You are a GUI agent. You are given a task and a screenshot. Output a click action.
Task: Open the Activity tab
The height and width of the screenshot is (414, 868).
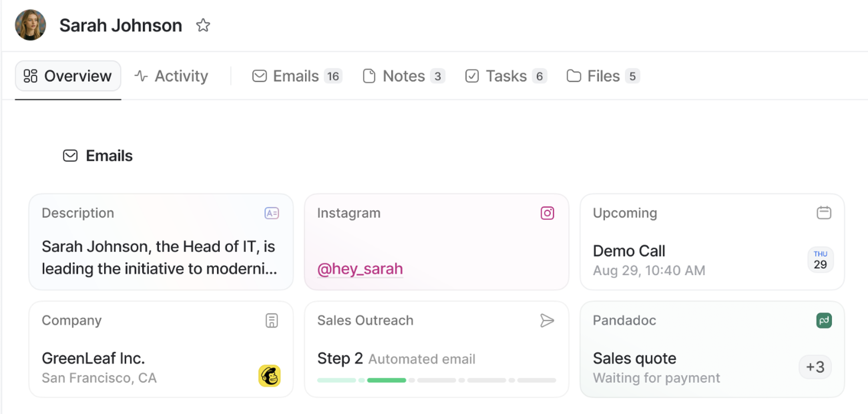(x=171, y=76)
